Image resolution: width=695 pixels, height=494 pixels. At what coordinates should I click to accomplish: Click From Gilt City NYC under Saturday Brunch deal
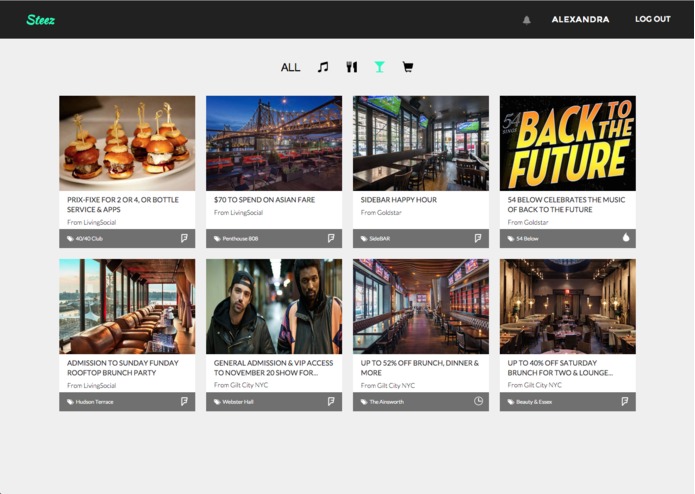click(x=535, y=385)
